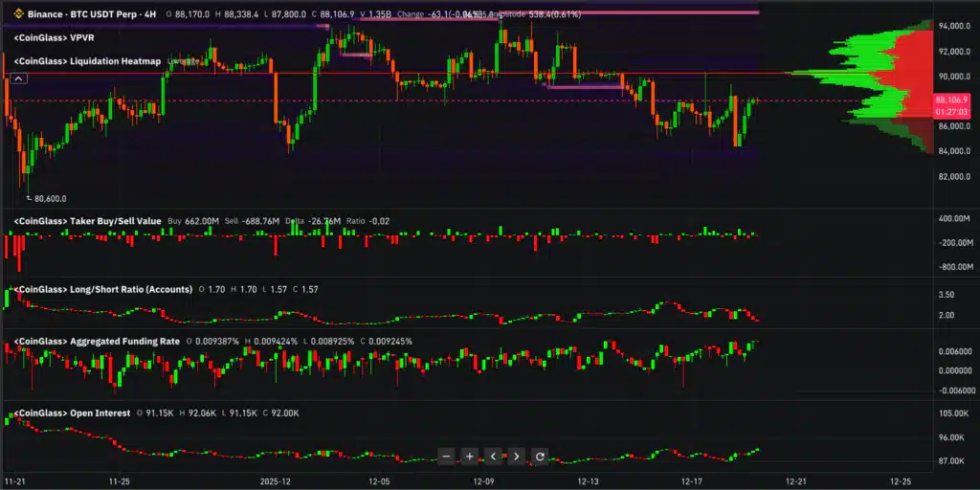Click the current price tag 88,106.9
Viewport: 980px width, 490px height.
point(951,100)
